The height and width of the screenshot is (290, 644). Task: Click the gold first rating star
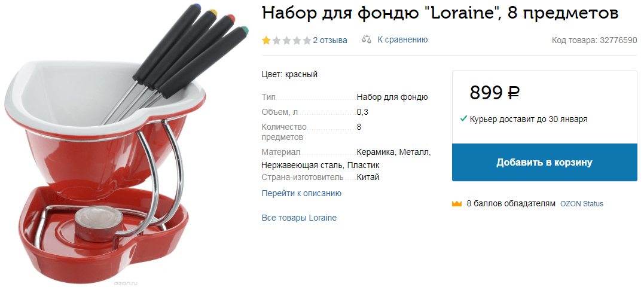click(266, 40)
